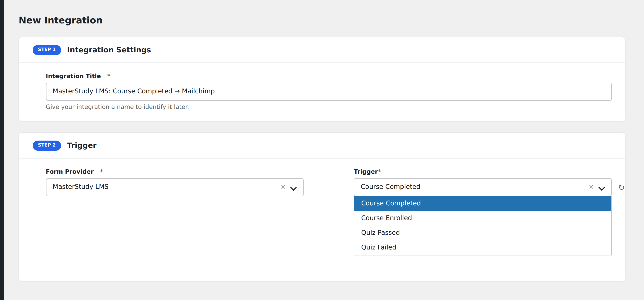
Task: Click the STEP 1 badge
Action: [x=47, y=50]
